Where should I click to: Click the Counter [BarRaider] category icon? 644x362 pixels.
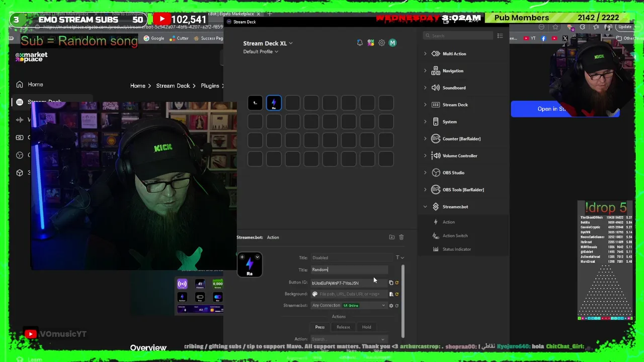click(436, 139)
